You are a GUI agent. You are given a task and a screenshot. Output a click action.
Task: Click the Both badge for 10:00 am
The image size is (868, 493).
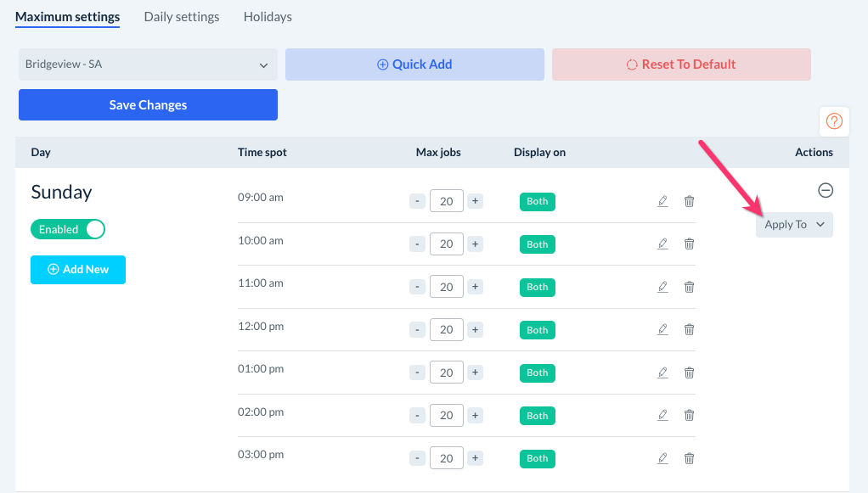click(538, 244)
